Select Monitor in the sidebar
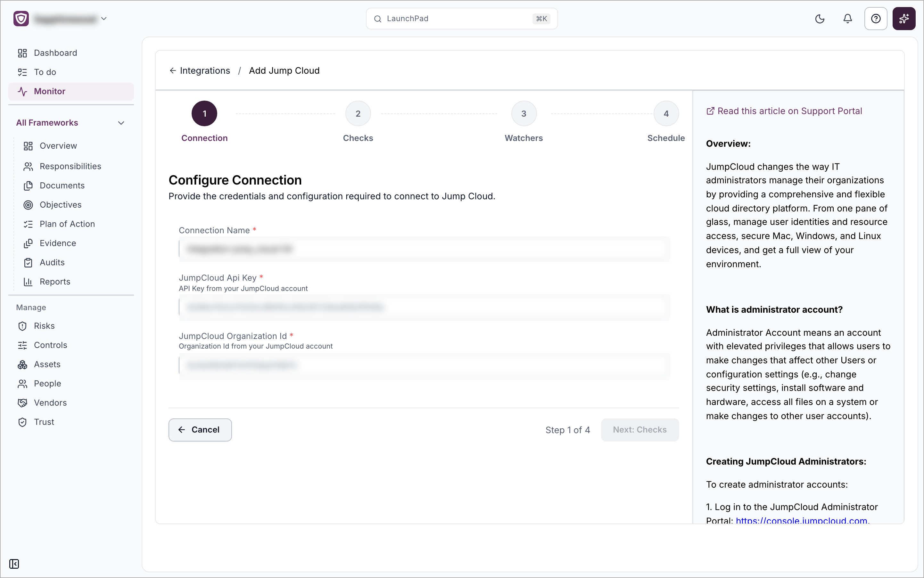Viewport: 924px width, 578px height. (71, 91)
